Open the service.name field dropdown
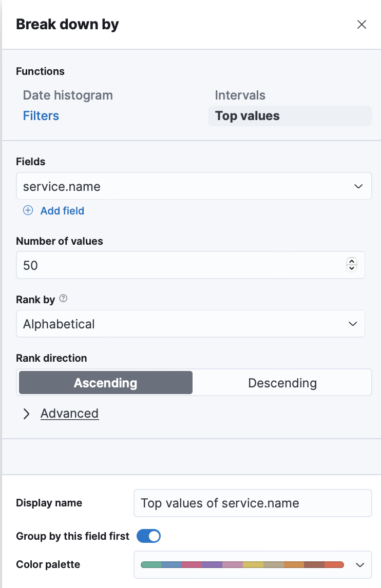This screenshot has width=381, height=588. point(358,186)
